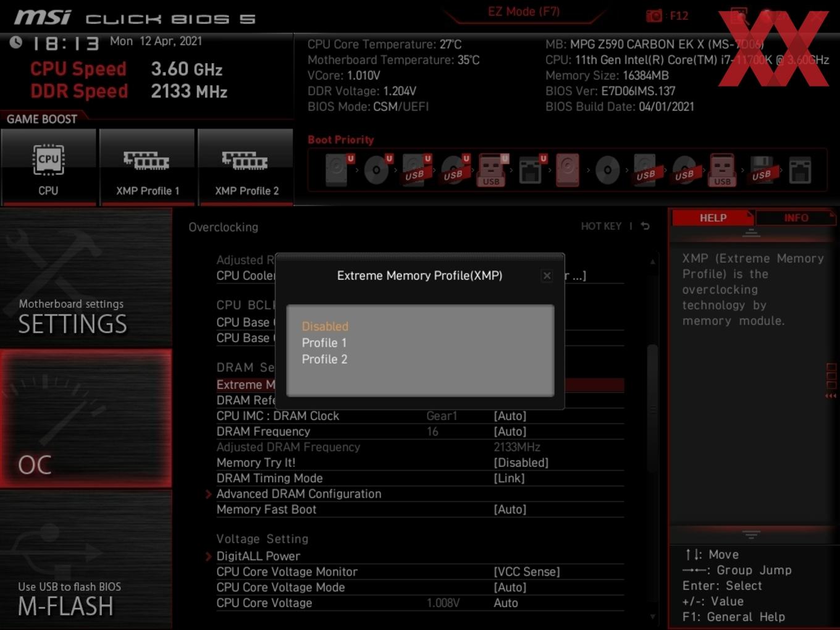The image size is (840, 630).
Task: Open CPU Core Voltage Mode [Auto] value
Action: click(x=510, y=587)
